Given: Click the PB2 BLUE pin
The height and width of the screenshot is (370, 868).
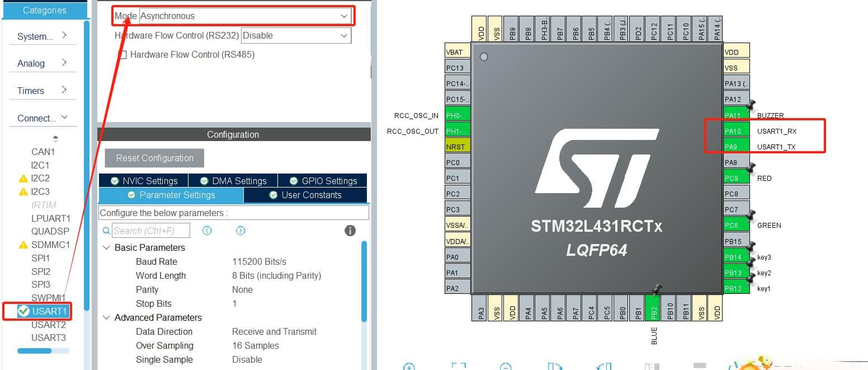Looking at the screenshot, I should (x=653, y=307).
